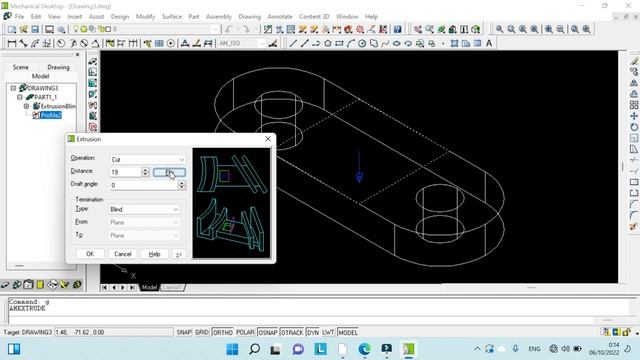The width and height of the screenshot is (640, 360).
Task: Toggle LWT lineweight display
Action: pos(328,333)
